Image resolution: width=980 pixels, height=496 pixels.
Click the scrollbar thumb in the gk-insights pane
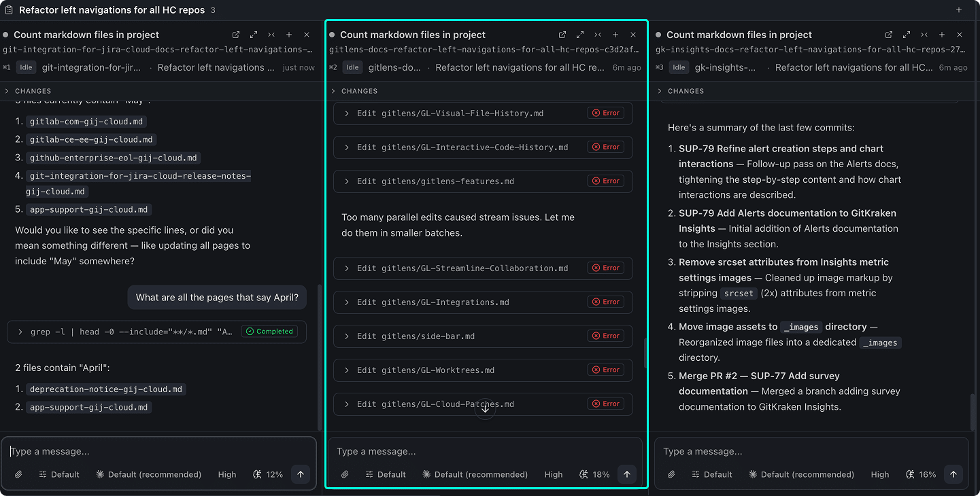coord(973,412)
